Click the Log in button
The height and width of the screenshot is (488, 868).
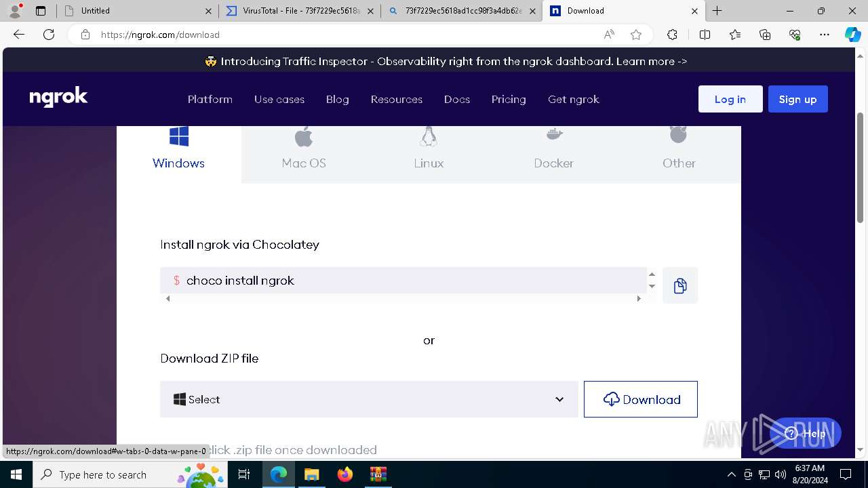pyautogui.click(x=730, y=99)
